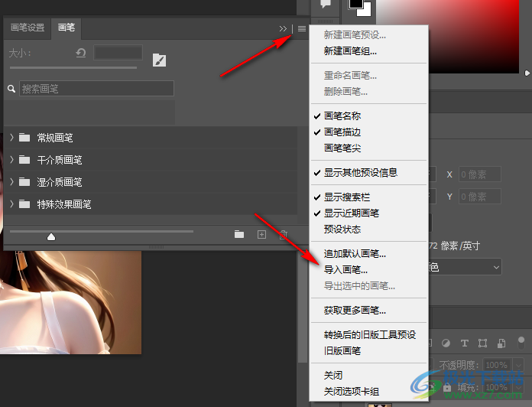This screenshot has height=407, width=532.
Task: Filter layers by smart object icon
Action: click(x=501, y=344)
